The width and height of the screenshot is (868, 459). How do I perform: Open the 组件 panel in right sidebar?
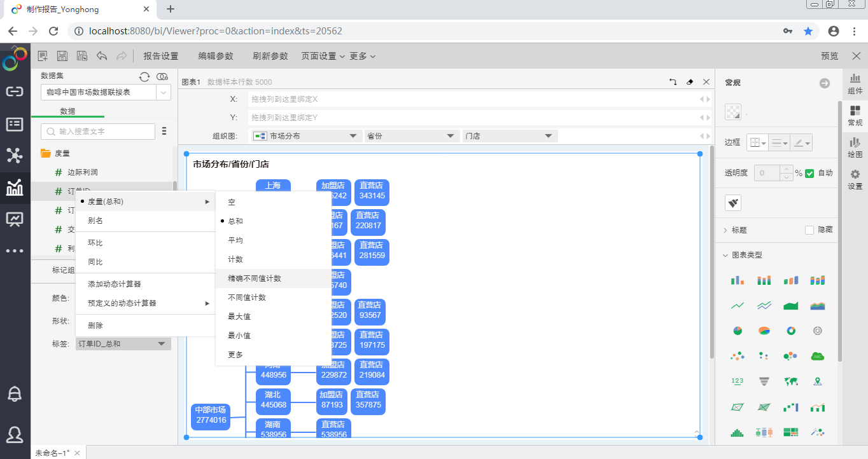point(855,85)
